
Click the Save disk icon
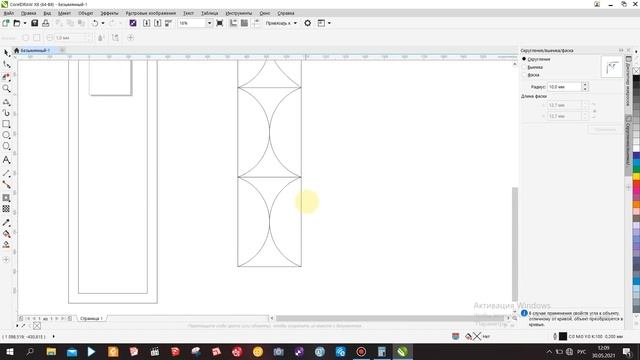point(35,23)
